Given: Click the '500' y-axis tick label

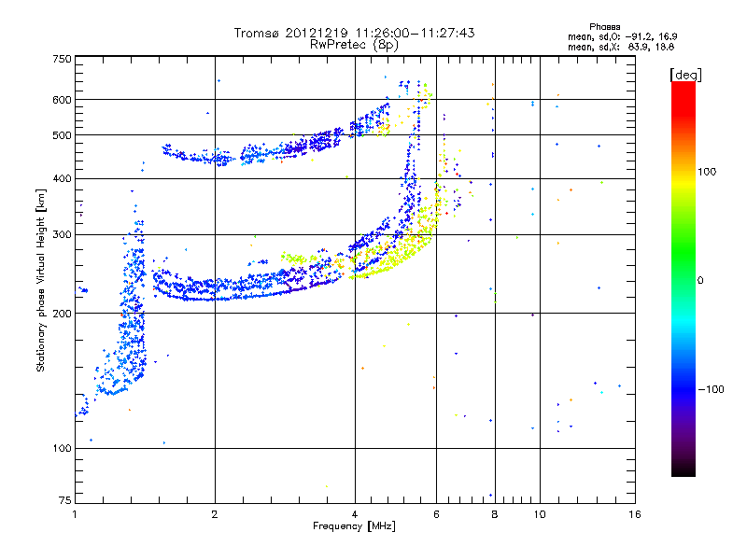Looking at the screenshot, I should 62,135.
